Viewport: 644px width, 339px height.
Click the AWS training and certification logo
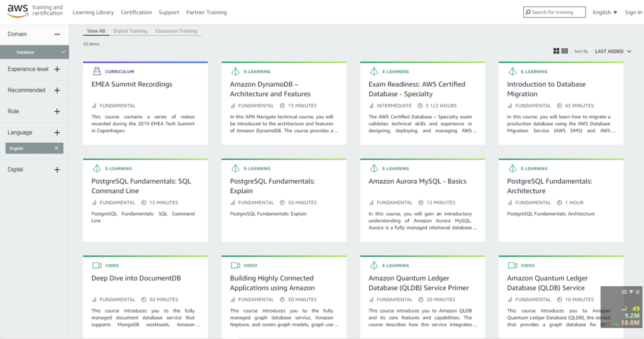pos(35,11)
